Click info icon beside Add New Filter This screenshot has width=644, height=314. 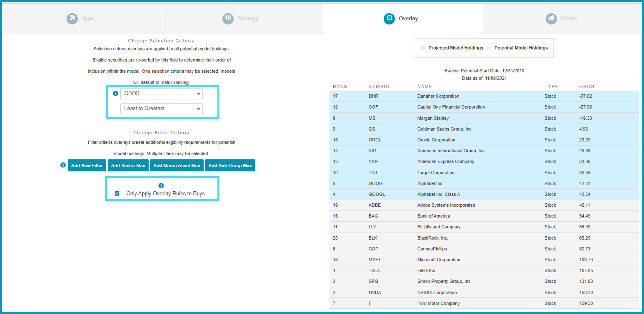(63, 165)
